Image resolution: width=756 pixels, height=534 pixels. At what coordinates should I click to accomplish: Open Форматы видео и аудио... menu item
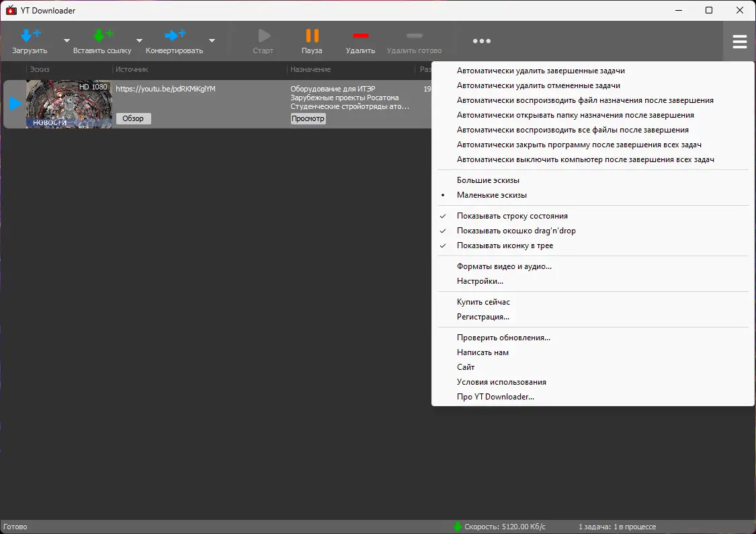click(593, 266)
